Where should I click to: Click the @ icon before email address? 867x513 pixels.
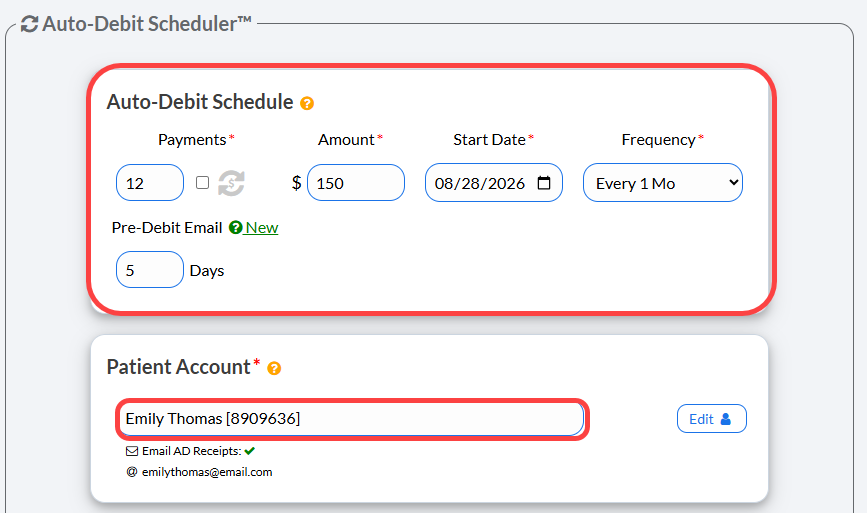pyautogui.click(x=132, y=472)
